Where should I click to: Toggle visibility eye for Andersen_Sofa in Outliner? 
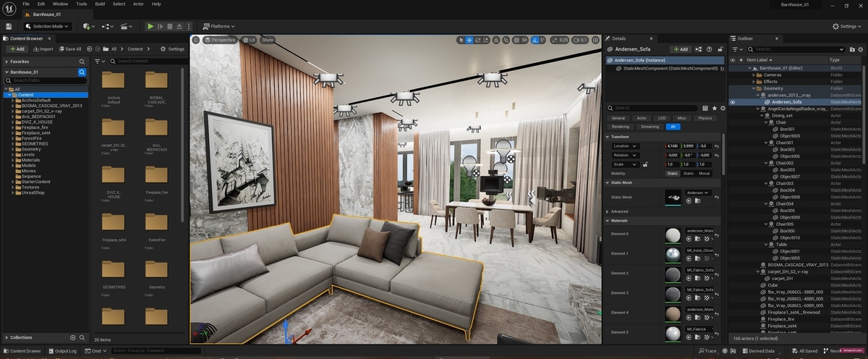(x=732, y=102)
